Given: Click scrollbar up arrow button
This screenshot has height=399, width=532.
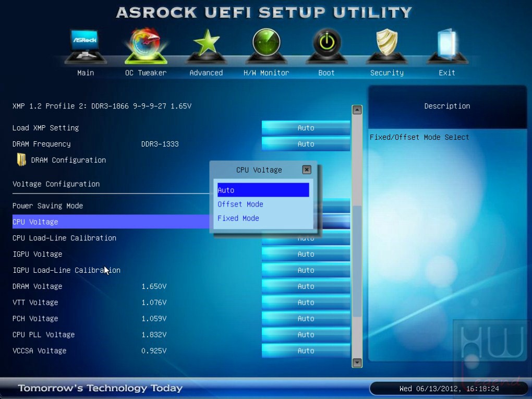Looking at the screenshot, I should (357, 110).
